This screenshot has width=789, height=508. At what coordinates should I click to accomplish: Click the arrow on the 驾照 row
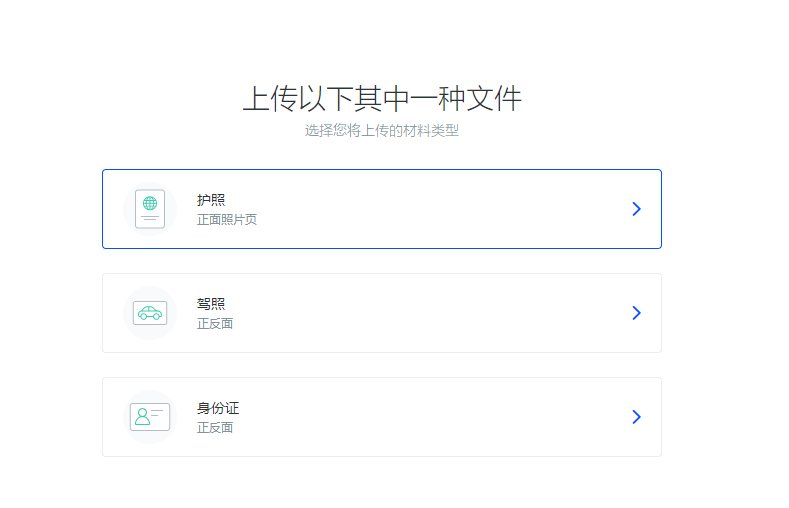(x=636, y=313)
